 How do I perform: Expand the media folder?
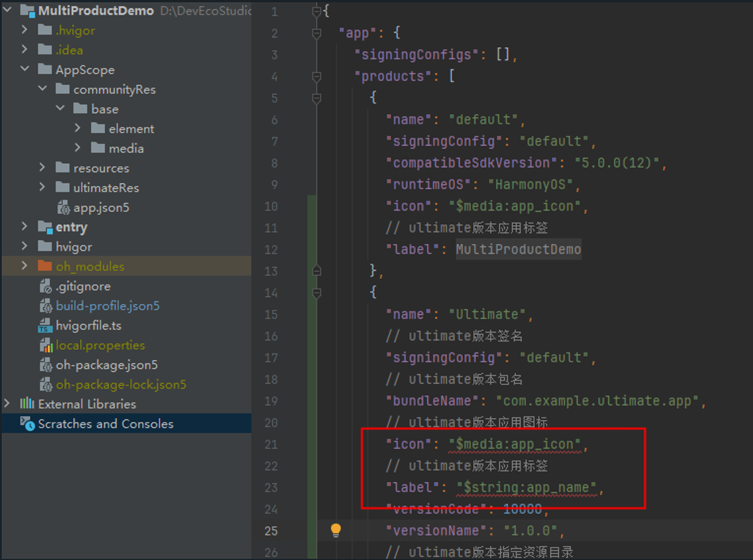click(x=78, y=148)
